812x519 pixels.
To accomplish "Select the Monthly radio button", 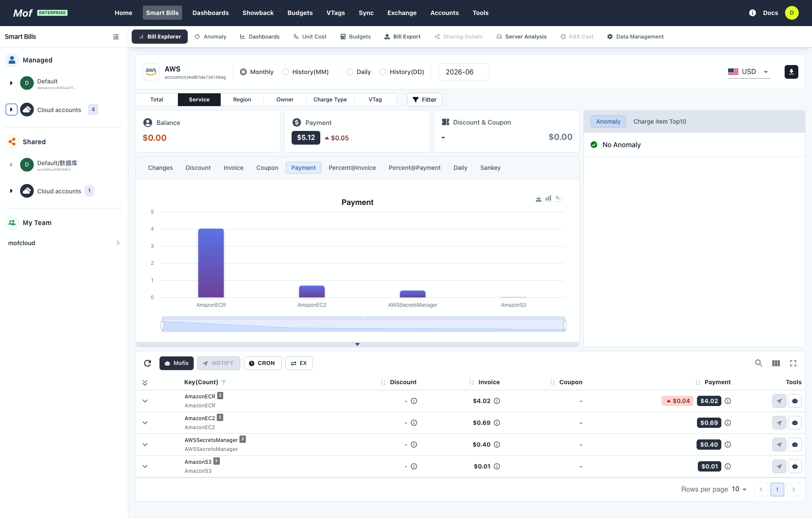I will [243, 72].
